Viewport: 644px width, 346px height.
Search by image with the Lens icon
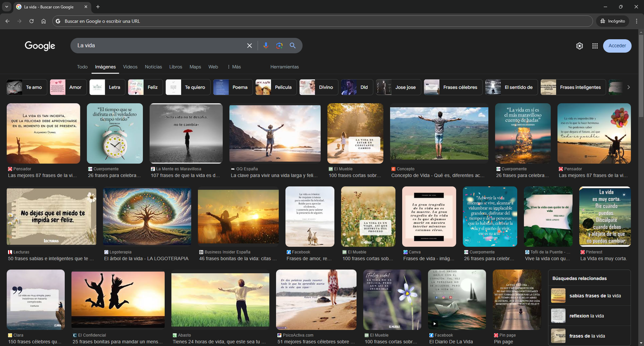[x=279, y=46]
